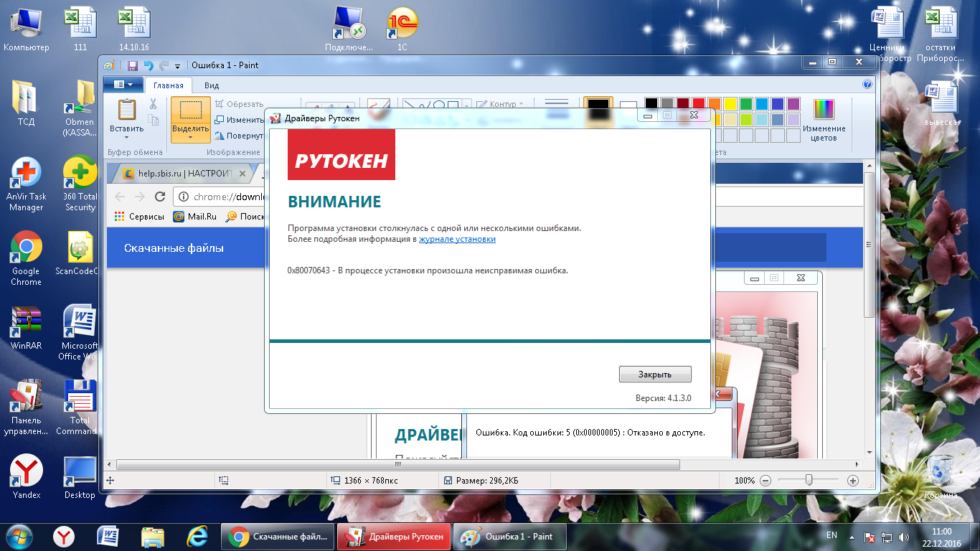Switch to the Главная ribbon tab
Screen dimensions: 980x551
pyautogui.click(x=169, y=85)
